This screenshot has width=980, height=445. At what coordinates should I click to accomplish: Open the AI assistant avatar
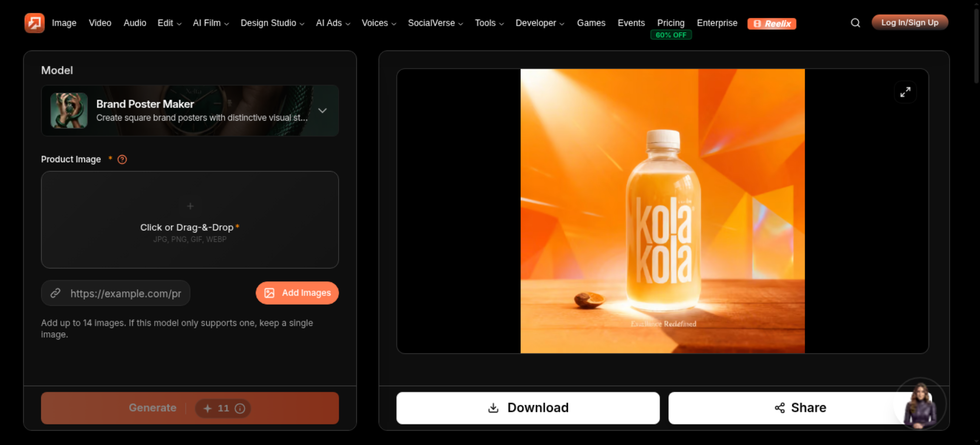[920, 404]
